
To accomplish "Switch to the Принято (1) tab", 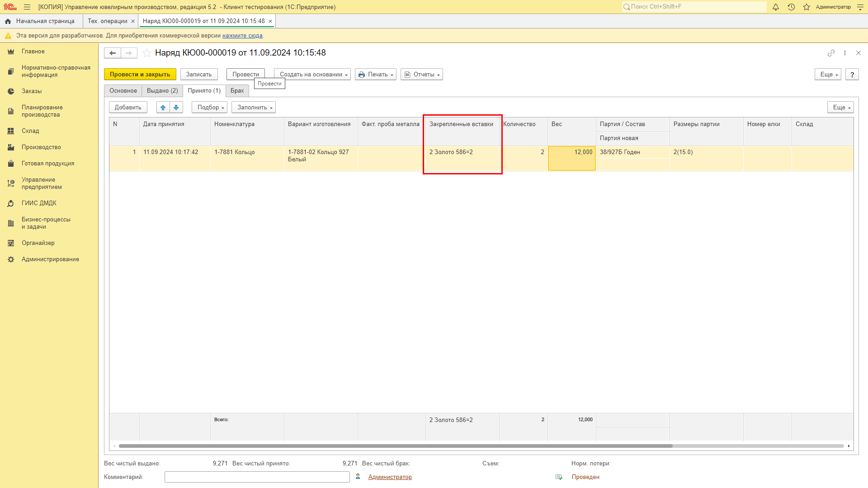I will coord(204,91).
